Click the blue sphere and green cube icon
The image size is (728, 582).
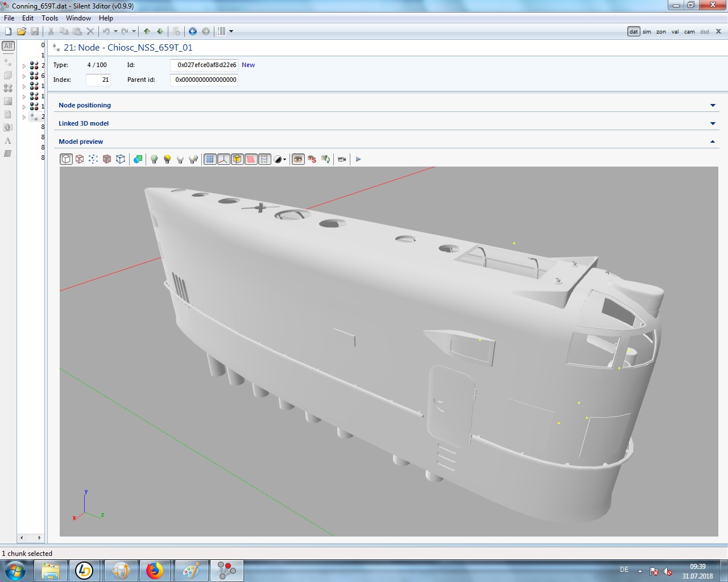138,159
